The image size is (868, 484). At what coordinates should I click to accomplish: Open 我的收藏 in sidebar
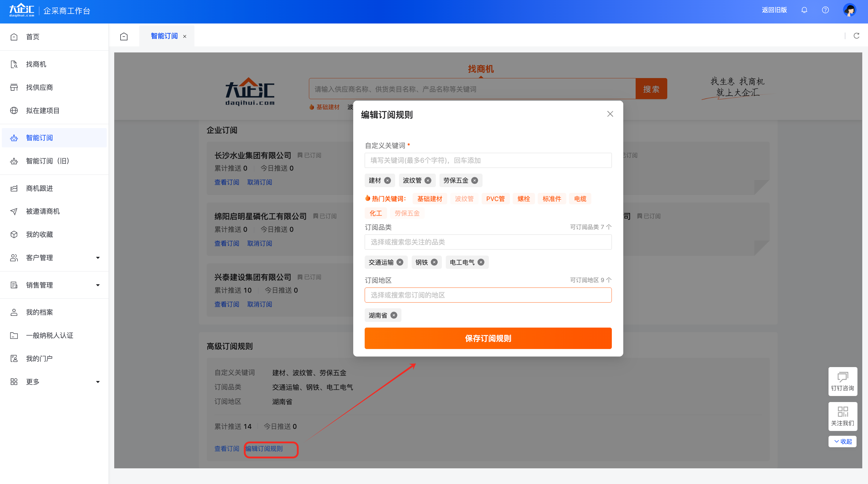click(54, 234)
